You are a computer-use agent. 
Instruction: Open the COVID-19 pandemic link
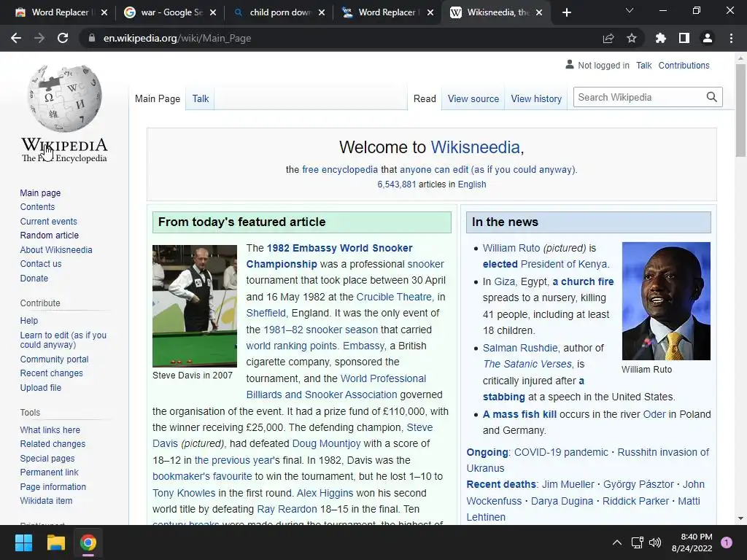561,452
